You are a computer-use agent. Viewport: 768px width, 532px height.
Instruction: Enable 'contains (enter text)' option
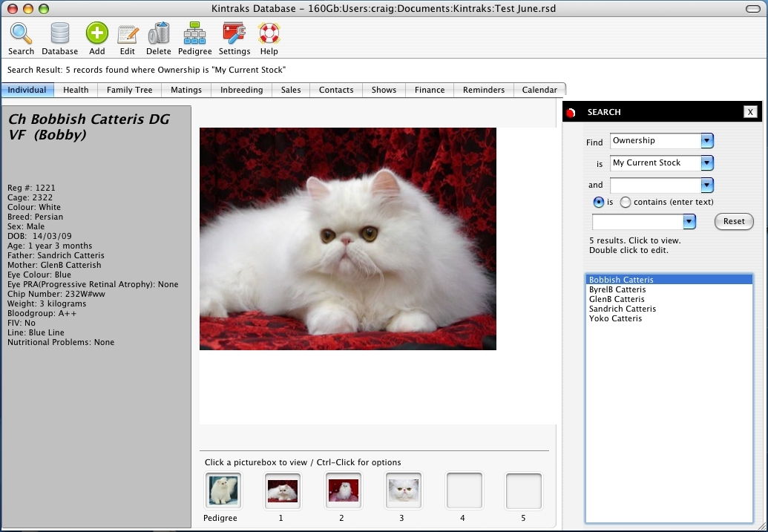[x=625, y=202]
